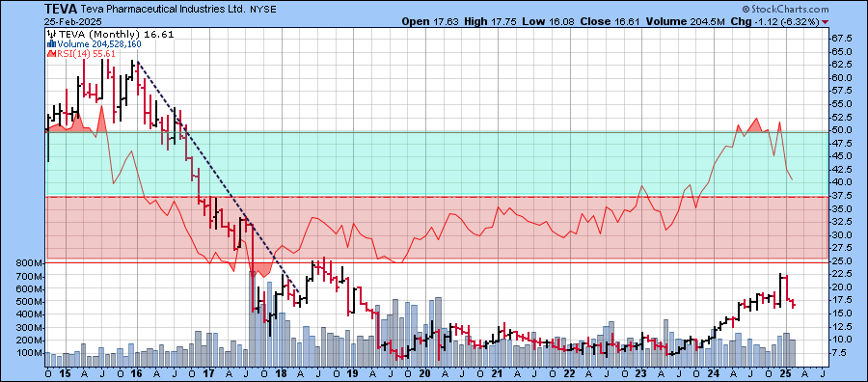The height and width of the screenshot is (382, 868).
Task: Click the TEVA ticker symbol title
Action: 62,9
